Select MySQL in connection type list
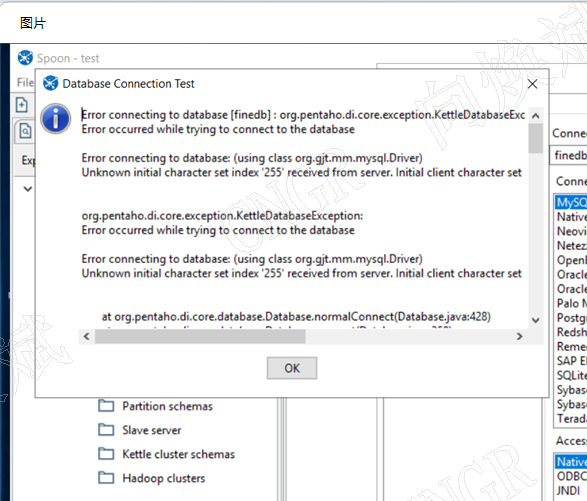 pyautogui.click(x=571, y=203)
